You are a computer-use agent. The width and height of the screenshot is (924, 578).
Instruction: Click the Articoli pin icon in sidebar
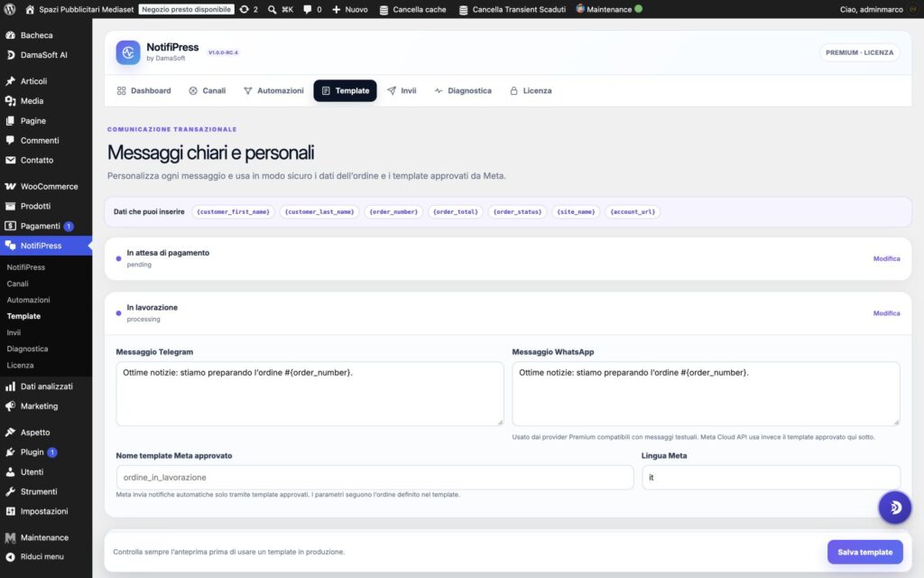(x=10, y=80)
